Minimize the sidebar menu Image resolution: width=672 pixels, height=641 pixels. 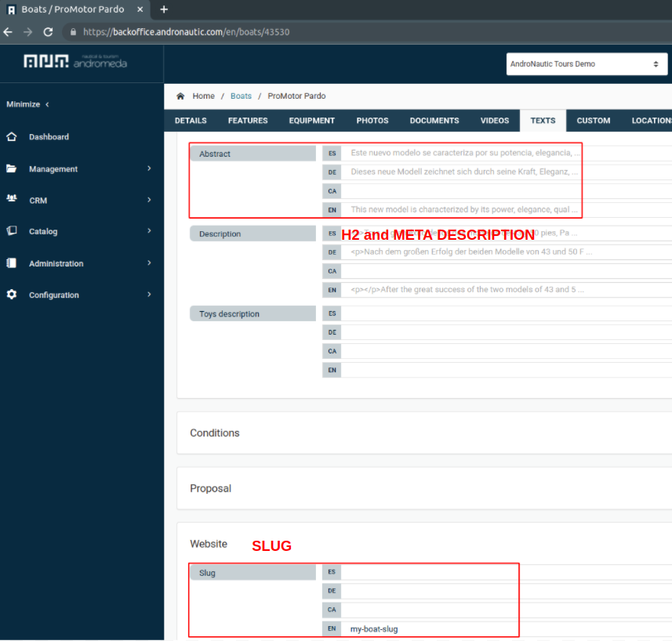coord(28,104)
